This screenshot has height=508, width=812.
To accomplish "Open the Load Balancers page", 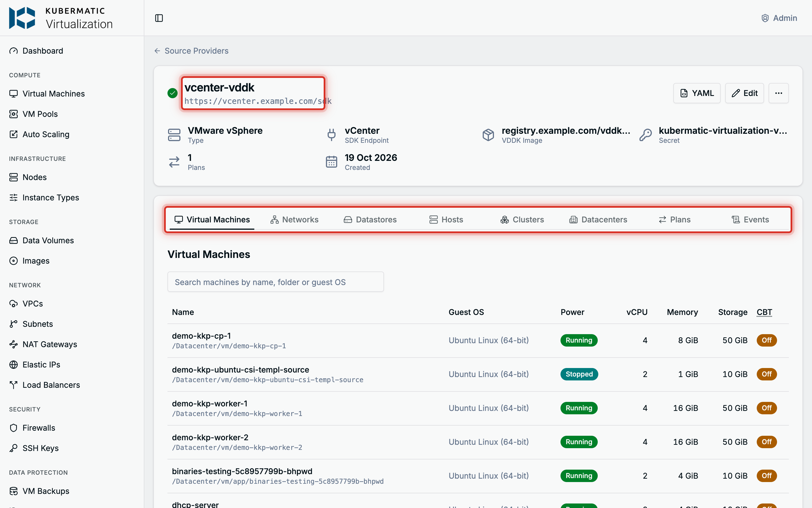I will coord(51,385).
